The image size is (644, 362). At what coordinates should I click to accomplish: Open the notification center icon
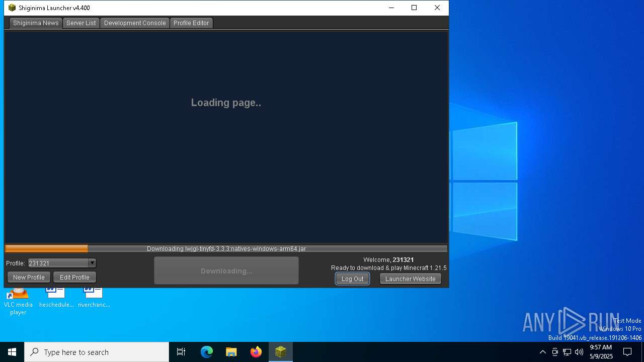[627, 352]
